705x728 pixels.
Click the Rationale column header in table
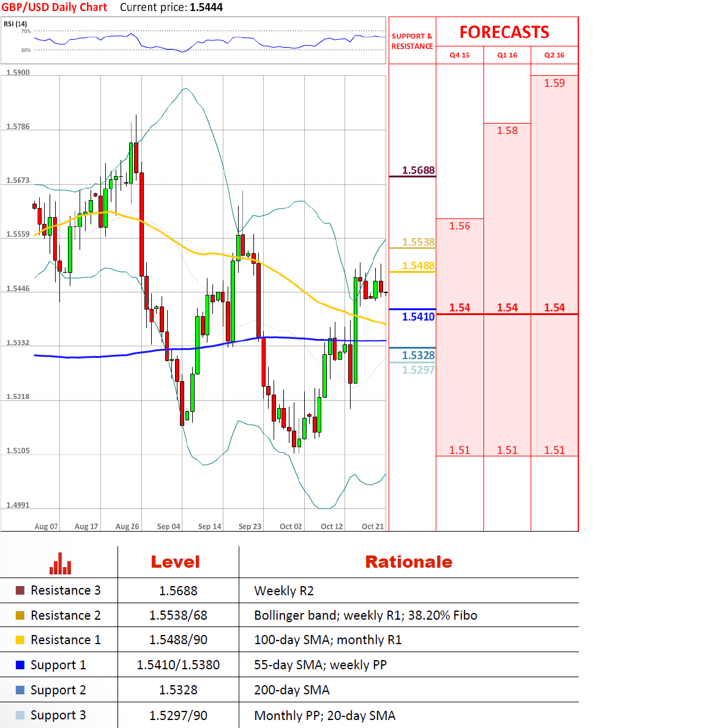[409, 562]
